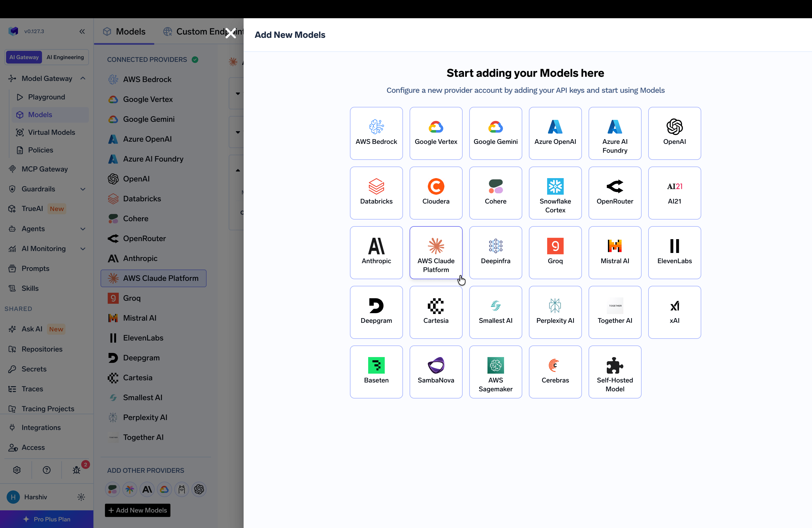Select AWS Claude Platform in connected providers
The image size is (812, 528).
pyautogui.click(x=154, y=278)
